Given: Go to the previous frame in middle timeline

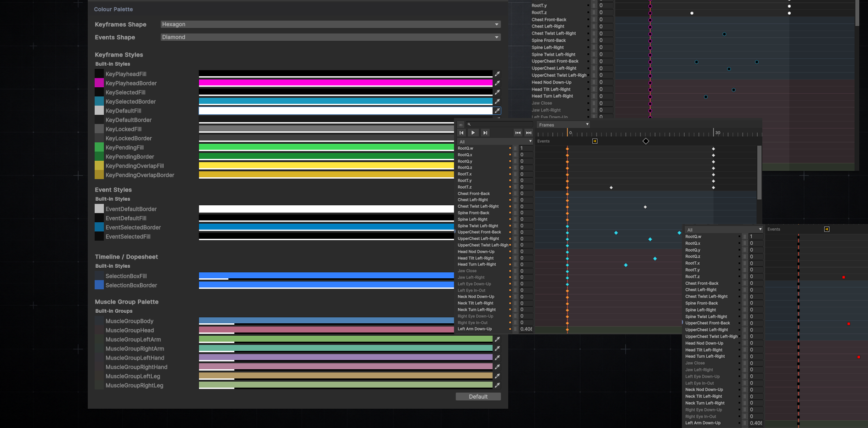Looking at the screenshot, I should 462,133.
